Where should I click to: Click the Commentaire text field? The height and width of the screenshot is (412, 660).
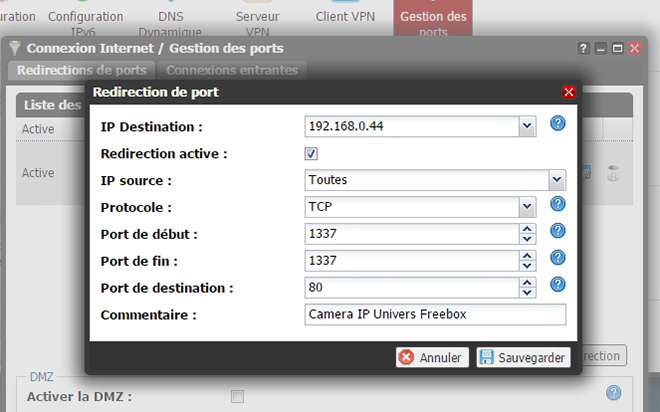435,314
